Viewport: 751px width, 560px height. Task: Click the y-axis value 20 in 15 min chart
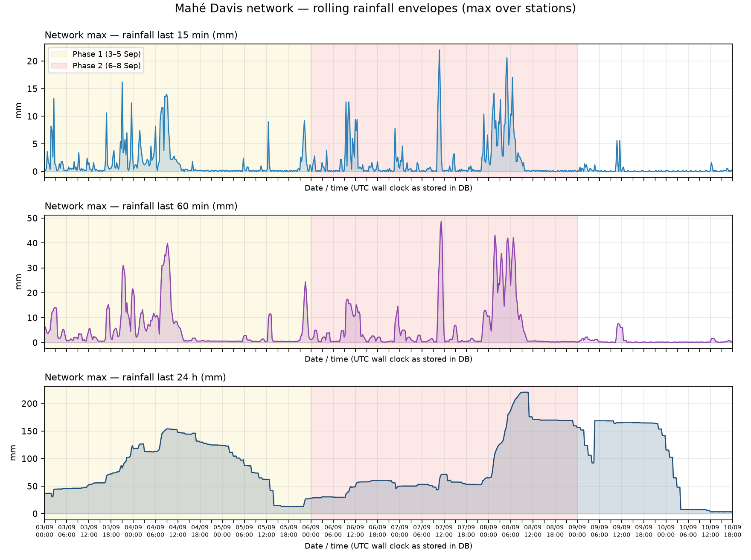32,61
